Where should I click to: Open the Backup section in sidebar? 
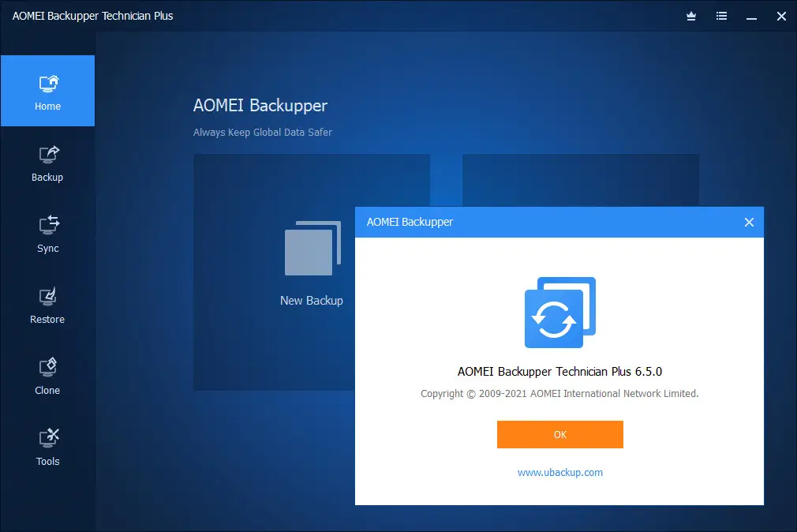coord(47,163)
